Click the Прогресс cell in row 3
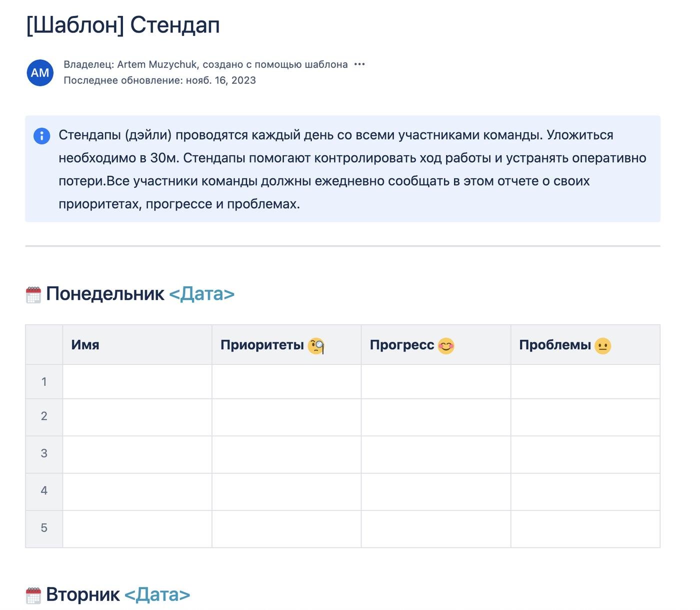 435,454
